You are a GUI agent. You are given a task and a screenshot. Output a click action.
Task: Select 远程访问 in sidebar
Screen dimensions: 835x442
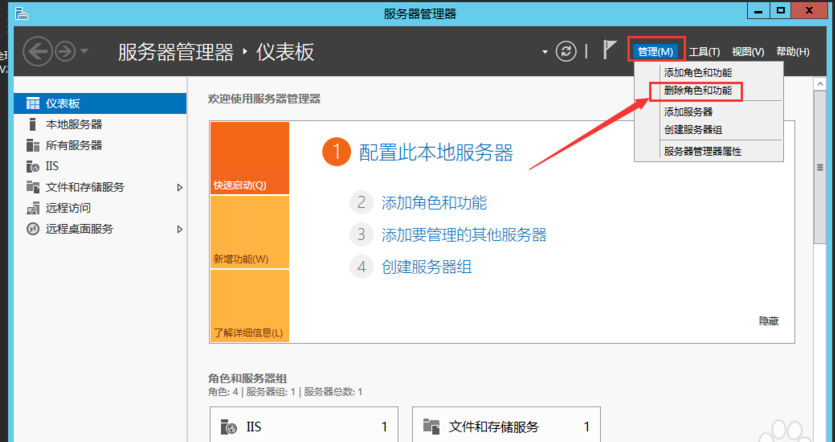[x=100, y=208]
